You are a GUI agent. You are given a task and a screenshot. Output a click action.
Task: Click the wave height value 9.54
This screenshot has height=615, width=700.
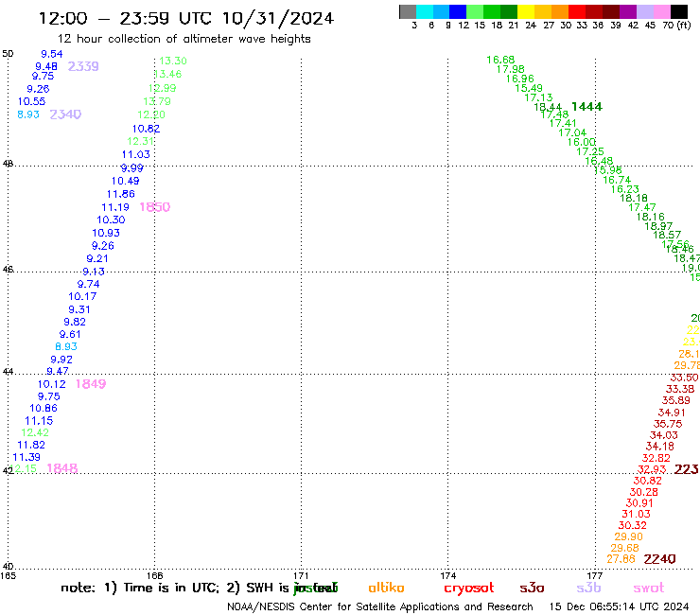(52, 54)
